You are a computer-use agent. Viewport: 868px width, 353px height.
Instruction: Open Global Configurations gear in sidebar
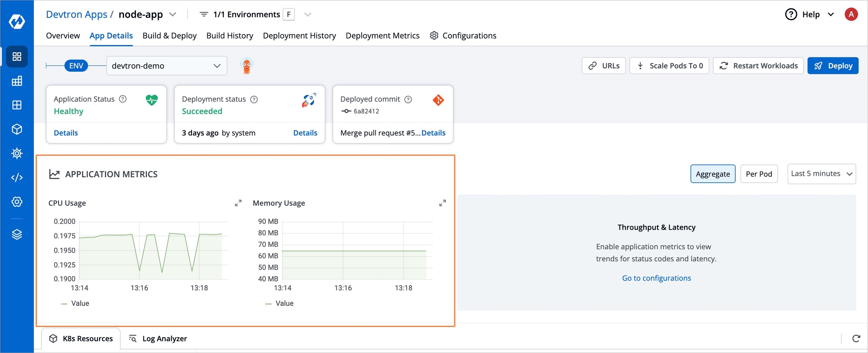point(17,202)
